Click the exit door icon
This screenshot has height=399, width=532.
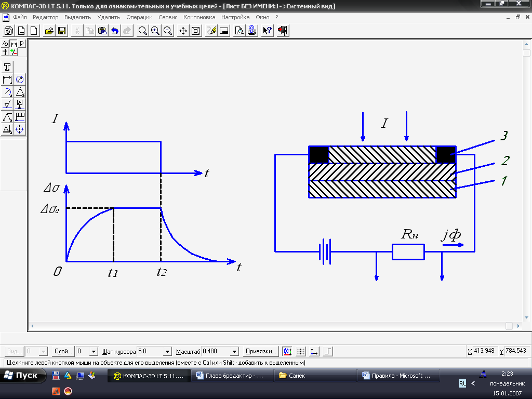click(283, 31)
